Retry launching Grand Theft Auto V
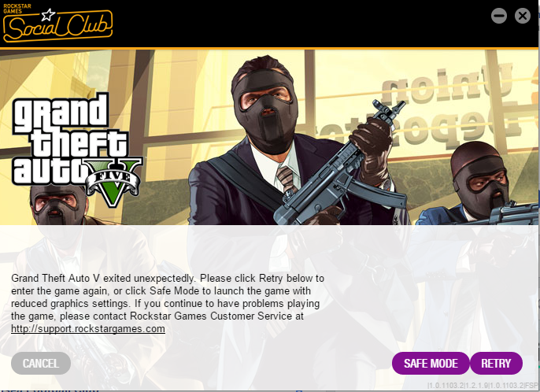 496,364
